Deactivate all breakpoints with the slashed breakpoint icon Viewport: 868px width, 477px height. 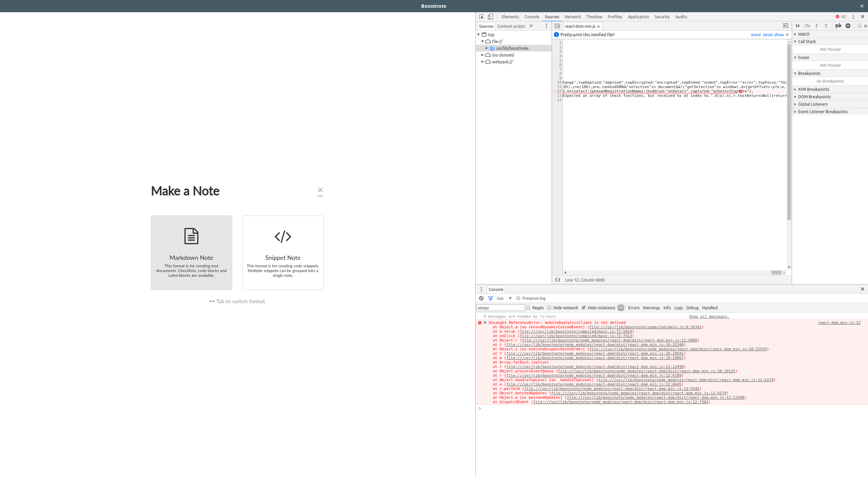[x=838, y=26]
